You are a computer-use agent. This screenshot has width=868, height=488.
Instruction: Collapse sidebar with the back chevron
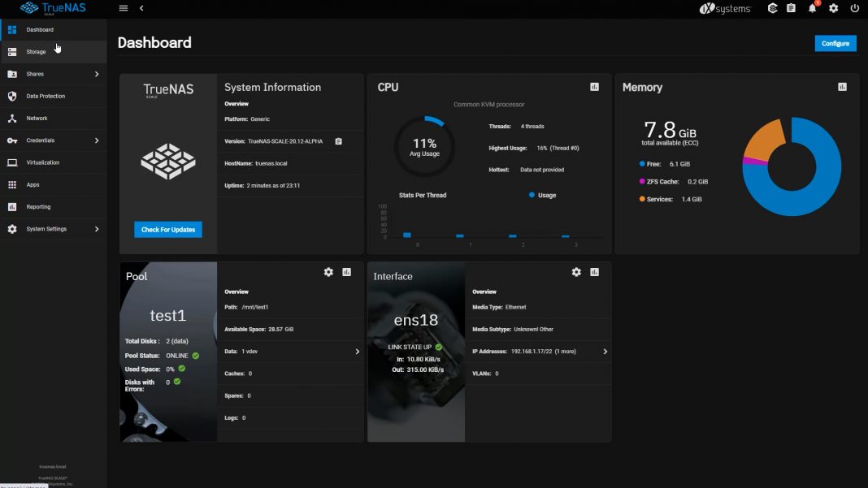pyautogui.click(x=141, y=8)
